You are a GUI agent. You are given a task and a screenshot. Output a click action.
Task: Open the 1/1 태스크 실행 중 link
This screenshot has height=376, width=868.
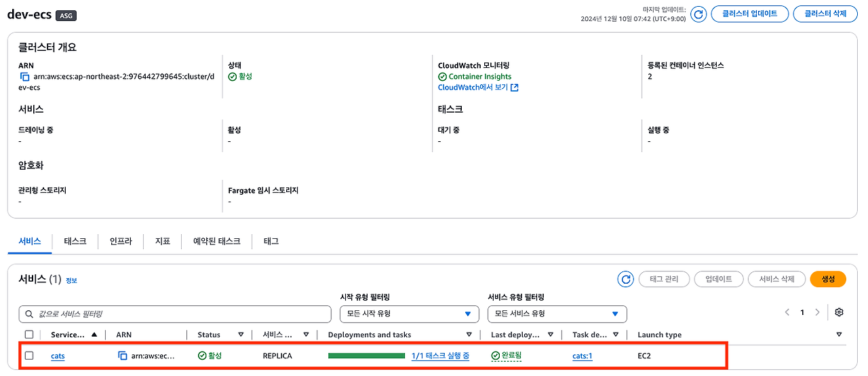pyautogui.click(x=440, y=356)
